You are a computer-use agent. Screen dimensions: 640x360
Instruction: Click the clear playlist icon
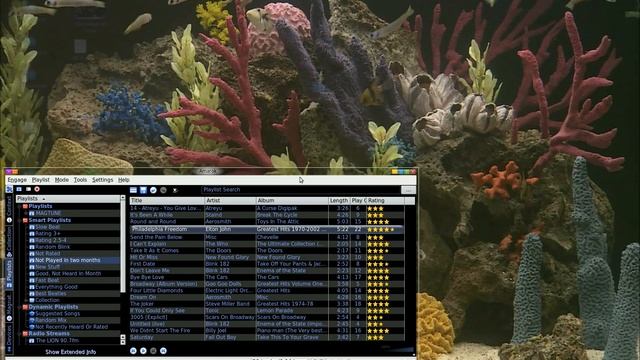(x=133, y=190)
